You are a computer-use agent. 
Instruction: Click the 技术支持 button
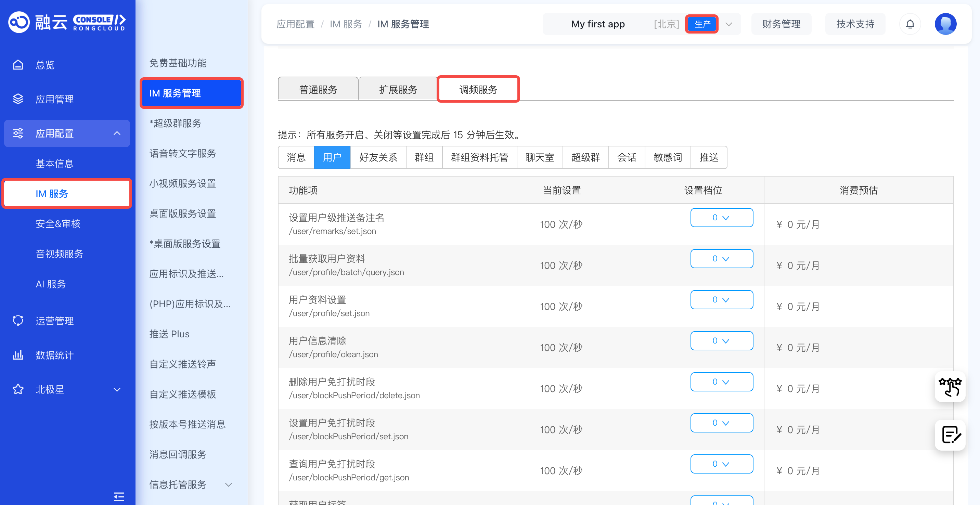[855, 24]
